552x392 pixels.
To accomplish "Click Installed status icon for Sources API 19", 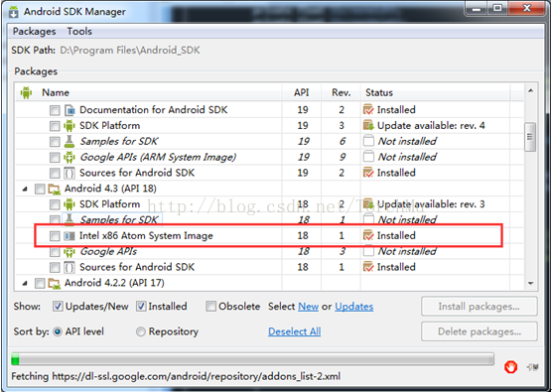I will click(368, 173).
